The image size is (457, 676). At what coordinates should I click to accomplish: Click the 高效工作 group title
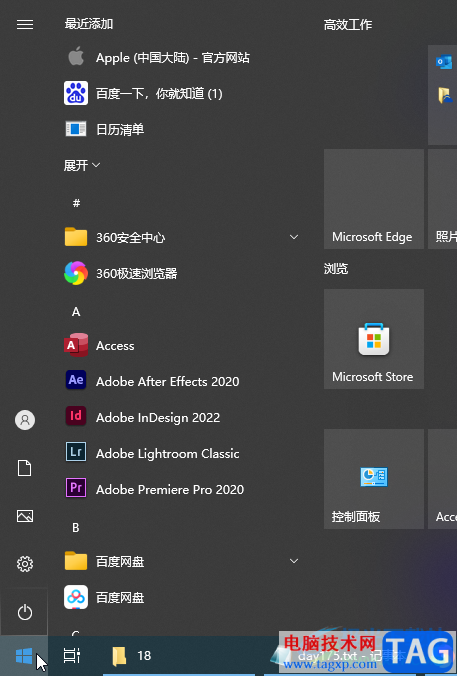point(348,25)
